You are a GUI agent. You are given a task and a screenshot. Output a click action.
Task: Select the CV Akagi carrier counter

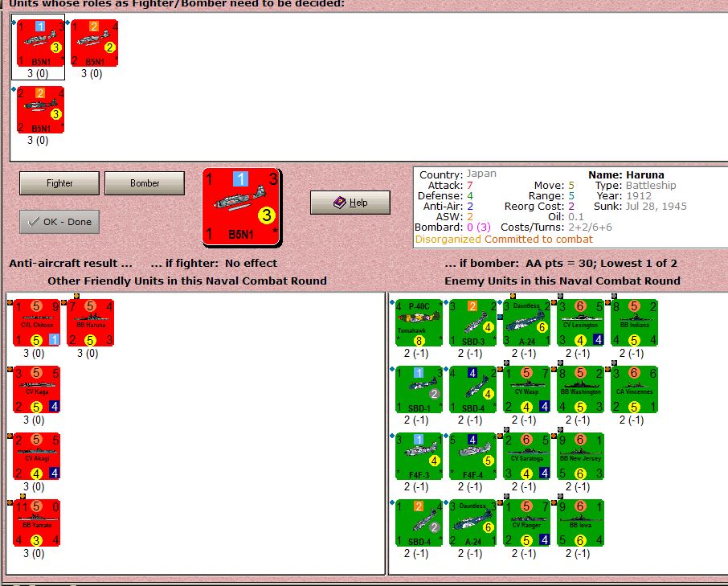pos(37,457)
